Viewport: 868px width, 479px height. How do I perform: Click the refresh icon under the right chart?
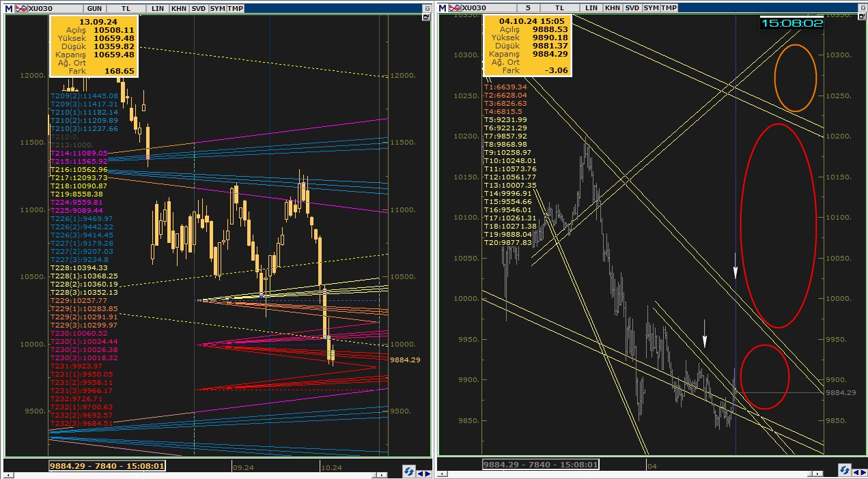click(x=844, y=471)
